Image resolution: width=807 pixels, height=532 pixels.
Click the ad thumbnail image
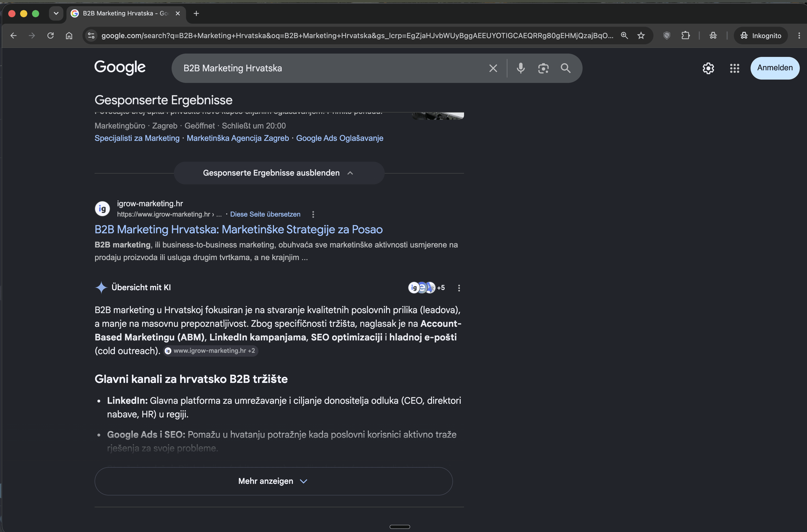438,116
